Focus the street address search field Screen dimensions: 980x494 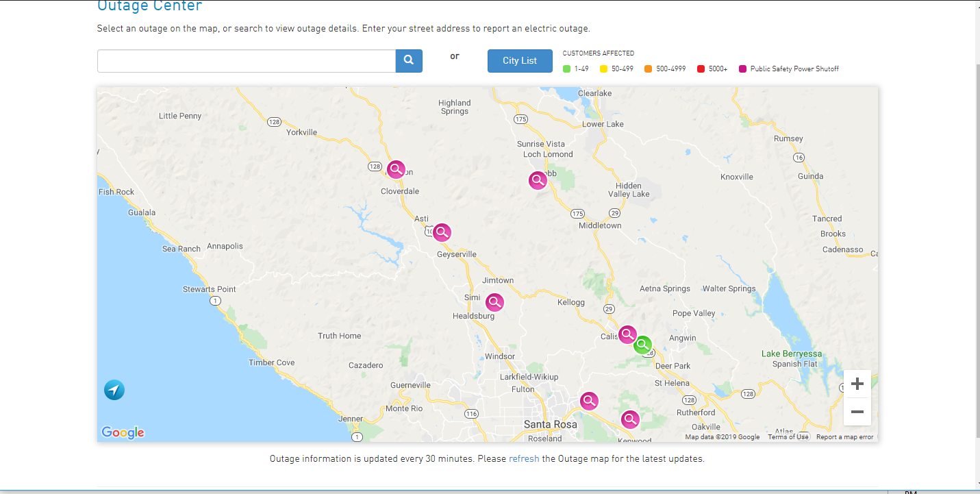click(x=247, y=60)
